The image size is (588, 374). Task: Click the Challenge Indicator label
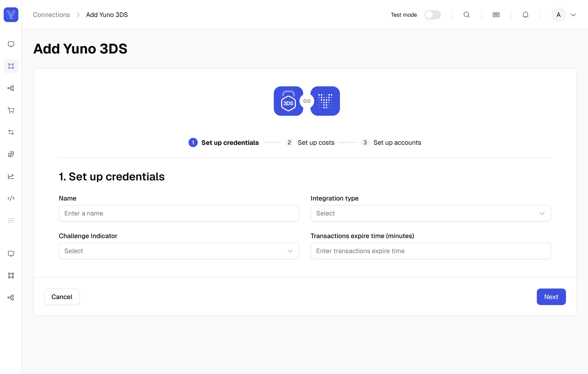click(88, 236)
